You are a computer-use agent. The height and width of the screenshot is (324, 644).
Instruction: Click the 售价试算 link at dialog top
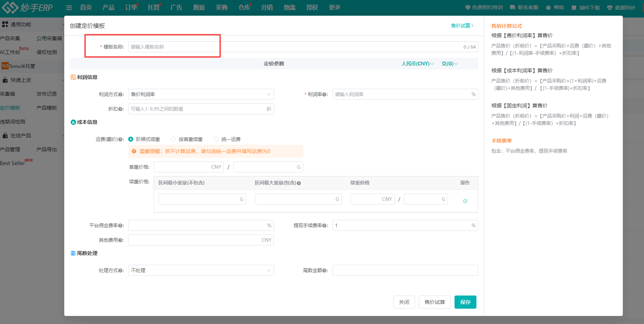462,26
